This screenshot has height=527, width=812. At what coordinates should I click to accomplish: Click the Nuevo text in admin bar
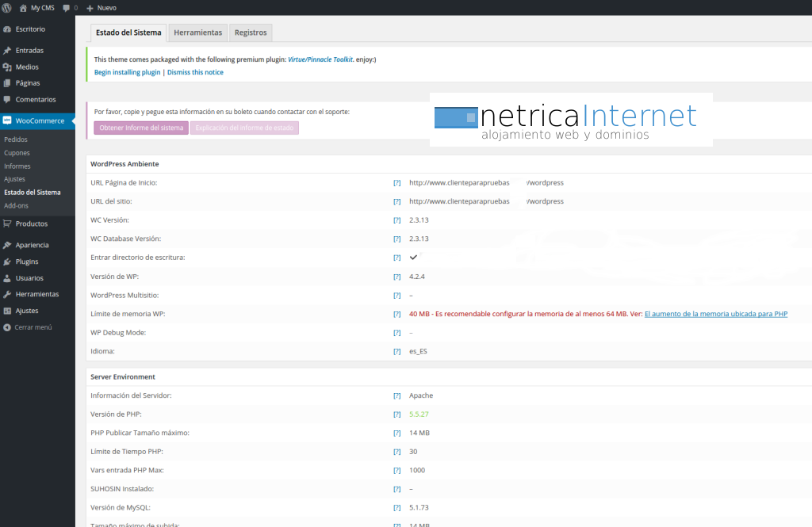(x=107, y=8)
